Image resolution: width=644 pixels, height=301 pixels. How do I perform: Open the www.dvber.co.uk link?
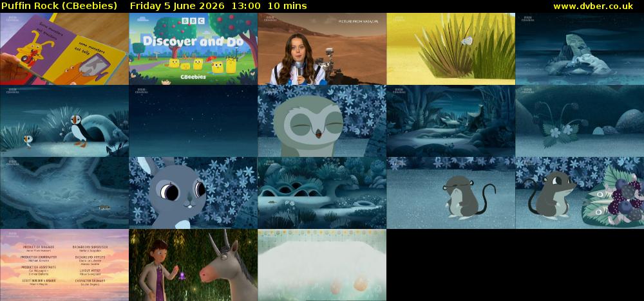pyautogui.click(x=593, y=6)
